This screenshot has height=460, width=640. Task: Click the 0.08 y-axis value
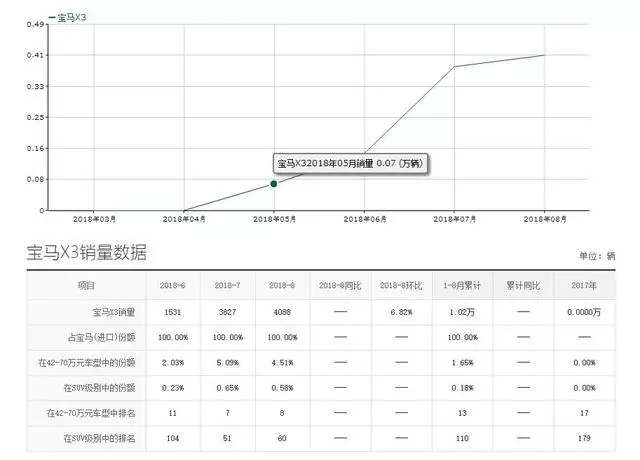tap(35, 180)
